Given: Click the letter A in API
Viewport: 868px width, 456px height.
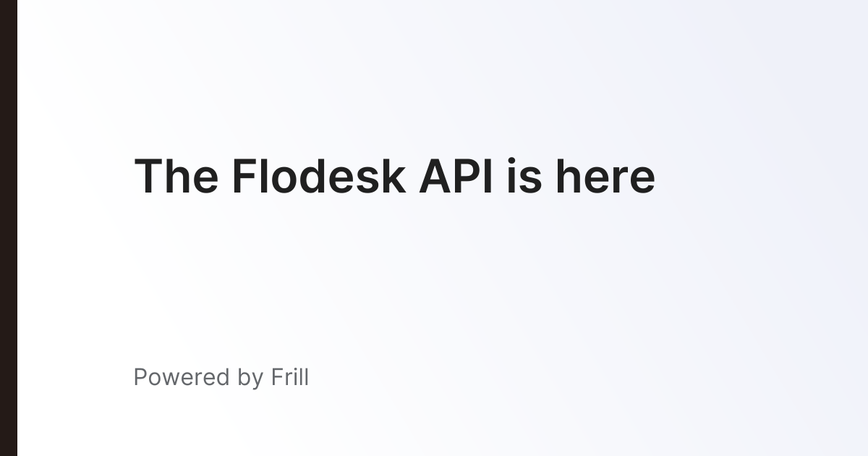Looking at the screenshot, I should (435, 177).
